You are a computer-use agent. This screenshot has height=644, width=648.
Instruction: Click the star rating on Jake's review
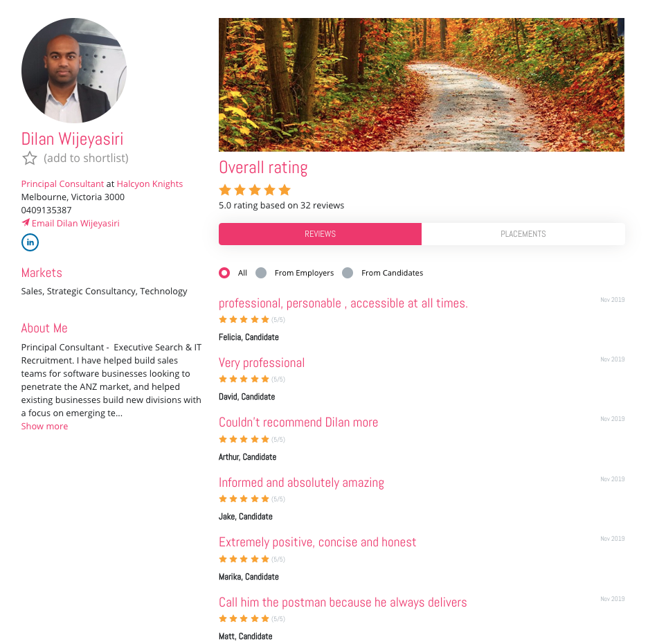point(244,499)
